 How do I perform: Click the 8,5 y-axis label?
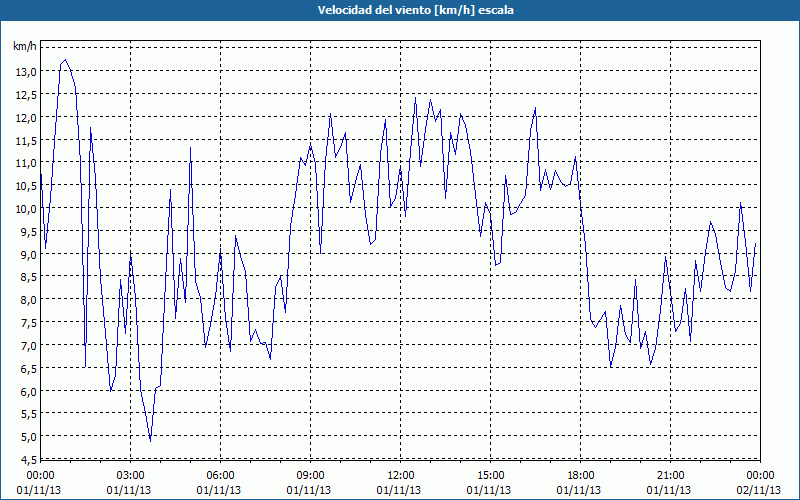point(29,277)
